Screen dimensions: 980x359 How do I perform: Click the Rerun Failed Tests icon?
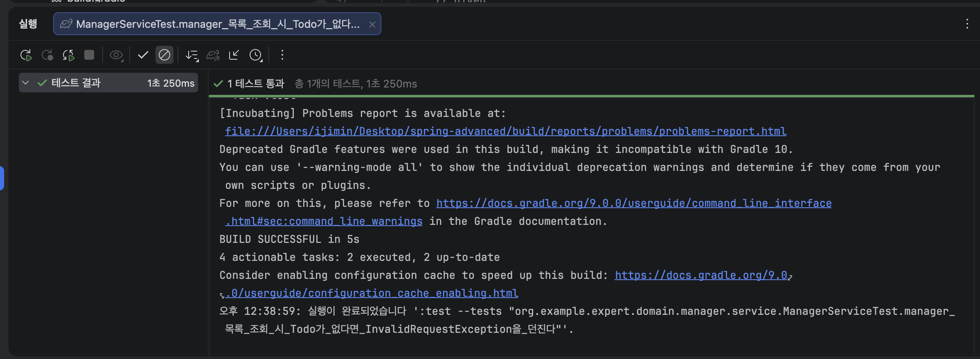tap(47, 55)
